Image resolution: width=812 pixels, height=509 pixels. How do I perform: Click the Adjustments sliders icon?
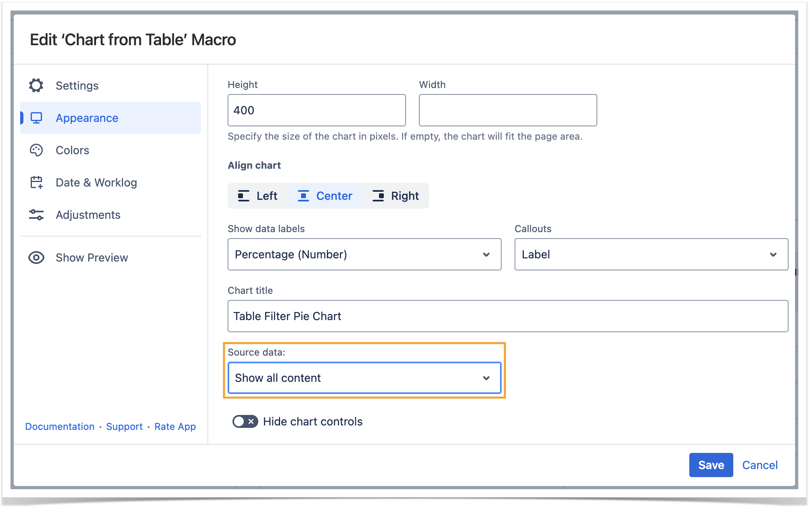click(x=36, y=215)
